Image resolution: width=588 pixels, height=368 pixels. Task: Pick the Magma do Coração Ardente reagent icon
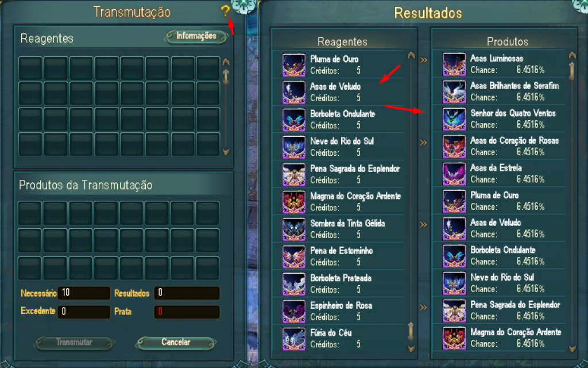point(293,202)
